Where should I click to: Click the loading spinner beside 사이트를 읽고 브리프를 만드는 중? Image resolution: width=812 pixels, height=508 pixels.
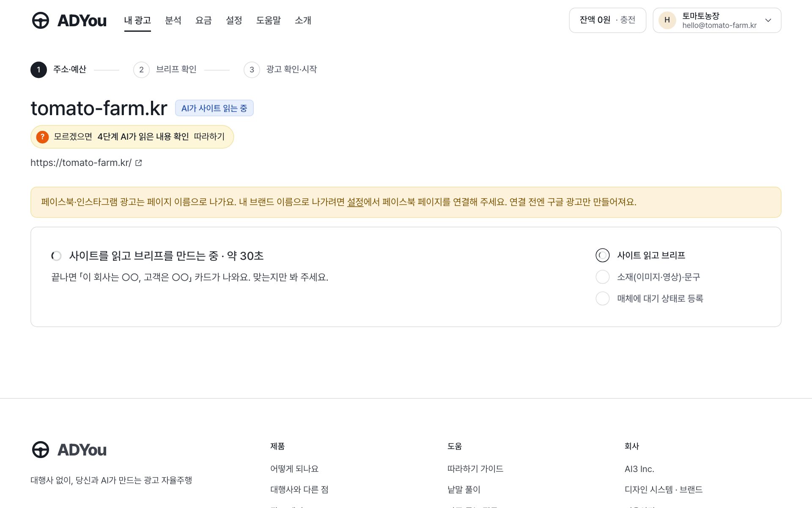pyautogui.click(x=56, y=256)
